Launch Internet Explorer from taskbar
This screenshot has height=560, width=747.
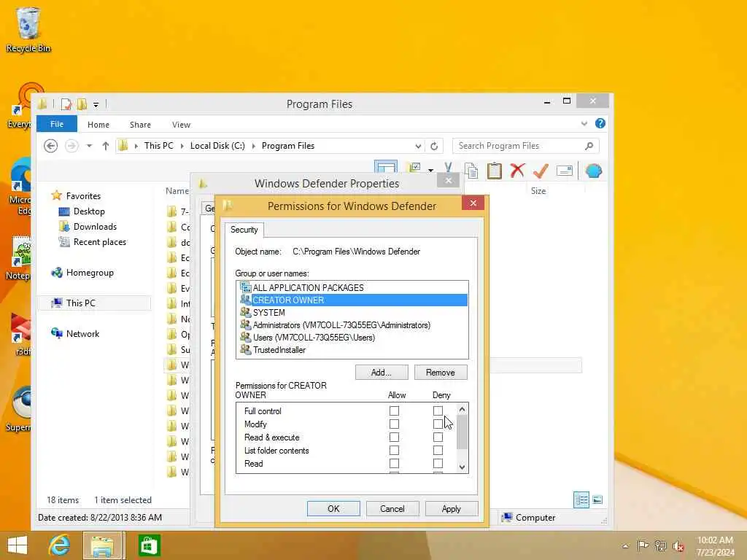point(59,545)
